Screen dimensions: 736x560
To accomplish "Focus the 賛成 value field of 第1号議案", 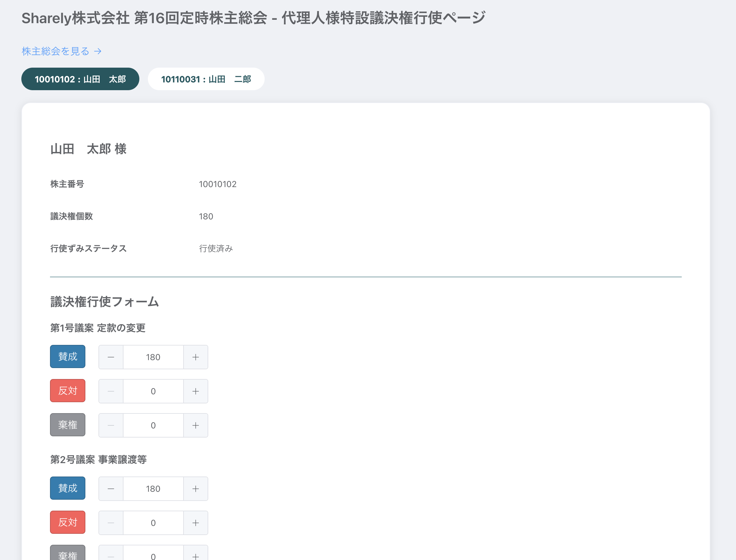I will (153, 357).
